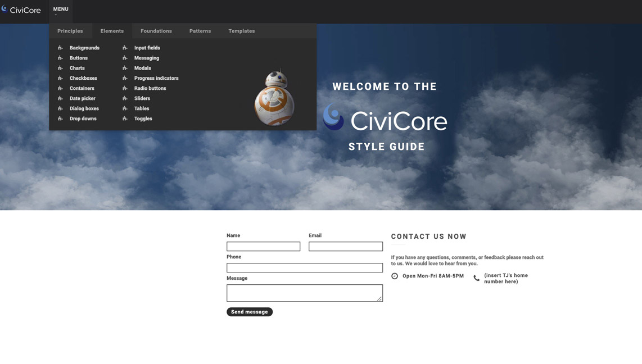The image size is (642, 364).
Task: Click into the Message text area
Action: [x=304, y=293]
